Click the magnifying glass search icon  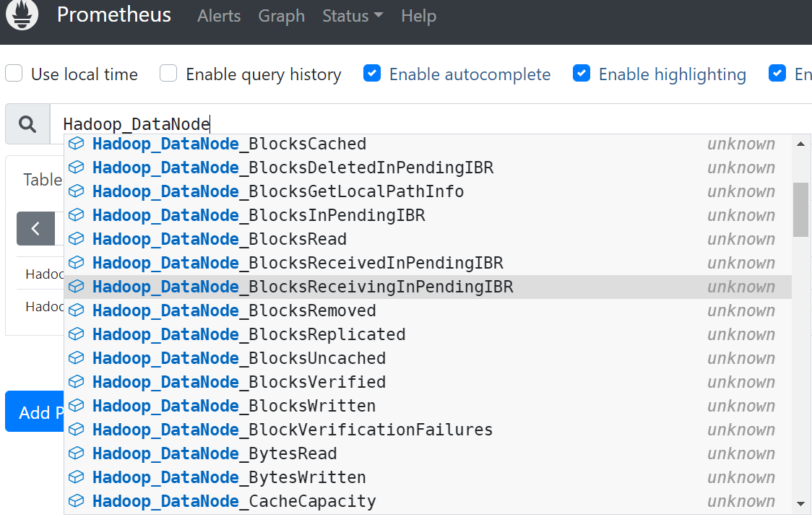click(x=27, y=124)
